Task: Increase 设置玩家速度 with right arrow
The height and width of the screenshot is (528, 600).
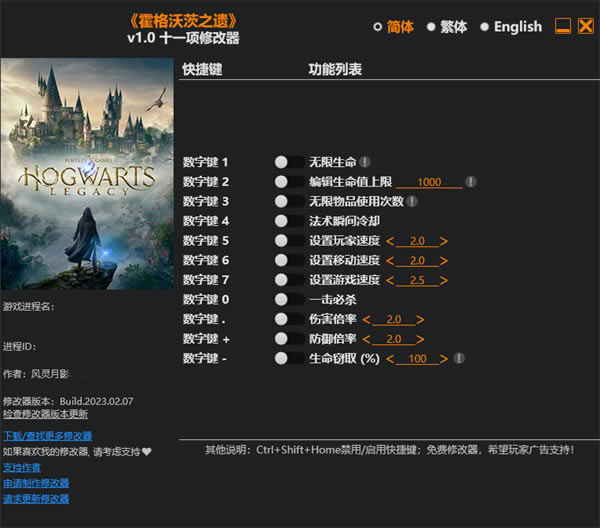Action: 443,241
